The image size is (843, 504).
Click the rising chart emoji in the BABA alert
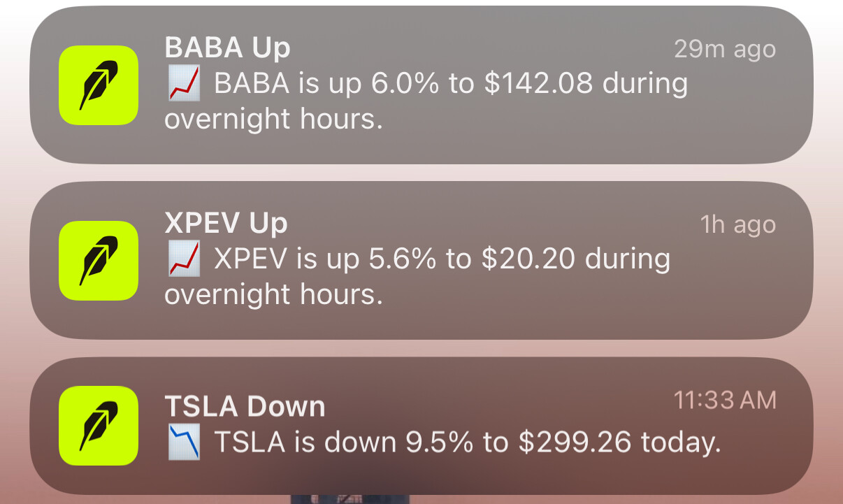(185, 85)
